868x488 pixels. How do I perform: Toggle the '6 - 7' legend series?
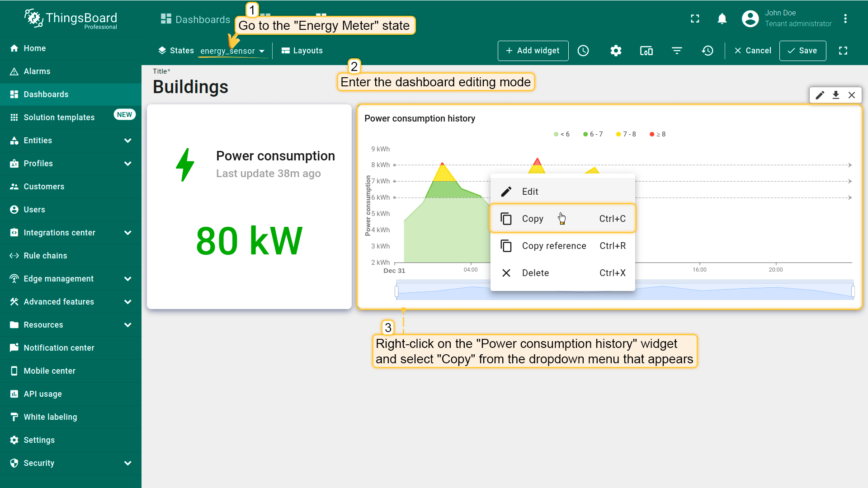point(593,134)
